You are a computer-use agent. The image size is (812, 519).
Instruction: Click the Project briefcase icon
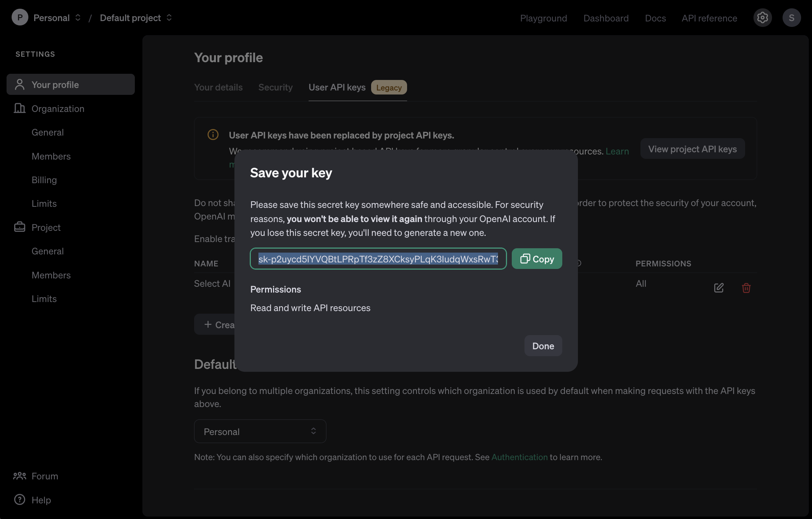click(20, 227)
